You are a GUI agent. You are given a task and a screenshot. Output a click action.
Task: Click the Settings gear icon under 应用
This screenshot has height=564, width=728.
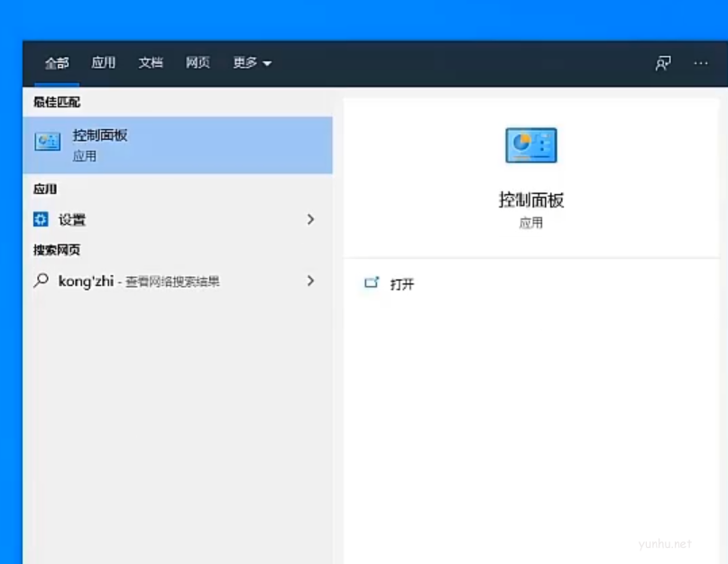pyautogui.click(x=40, y=219)
